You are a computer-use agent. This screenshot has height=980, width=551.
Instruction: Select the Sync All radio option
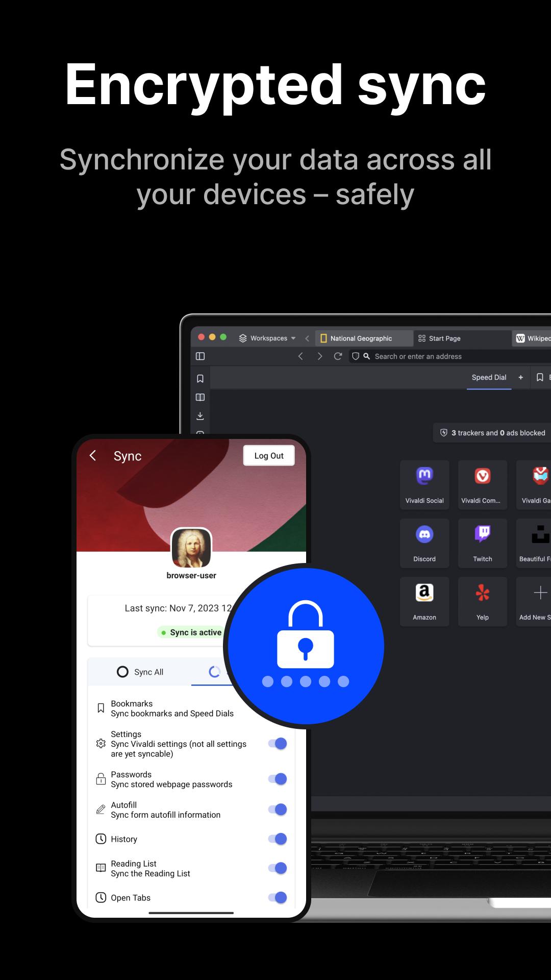point(140,672)
